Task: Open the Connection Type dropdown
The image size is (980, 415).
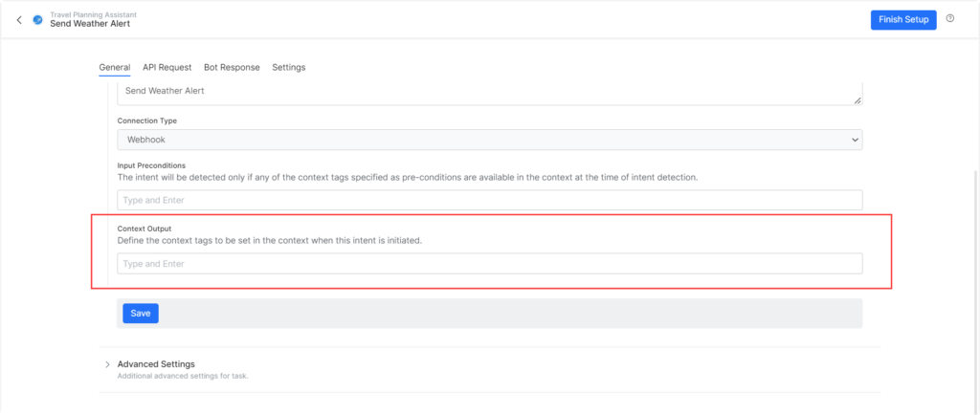Action: 489,140
